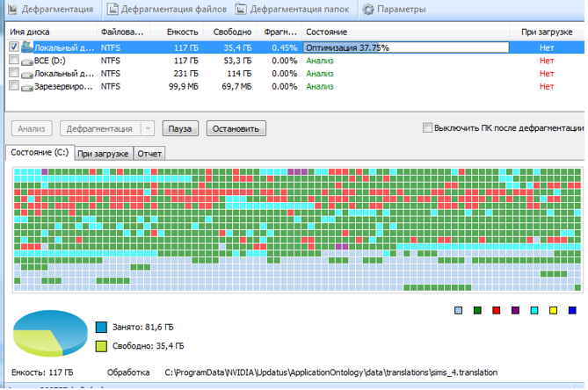
Task: Click Анализ status in the Зарезервировано row
Action: pyautogui.click(x=320, y=87)
